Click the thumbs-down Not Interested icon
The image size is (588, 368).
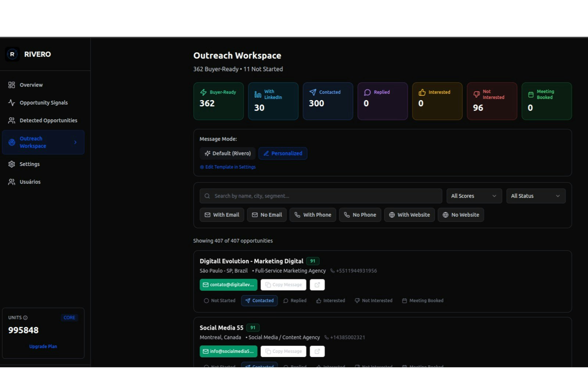tap(477, 94)
